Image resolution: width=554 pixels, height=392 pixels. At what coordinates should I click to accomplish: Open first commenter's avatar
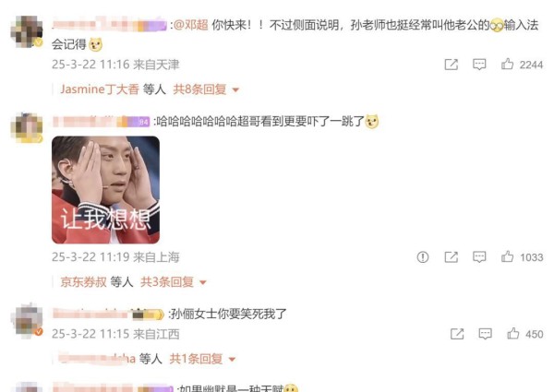coord(27,31)
